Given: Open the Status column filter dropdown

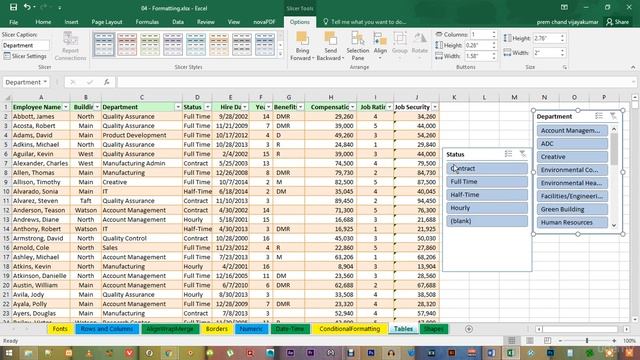Looking at the screenshot, I should point(207,107).
